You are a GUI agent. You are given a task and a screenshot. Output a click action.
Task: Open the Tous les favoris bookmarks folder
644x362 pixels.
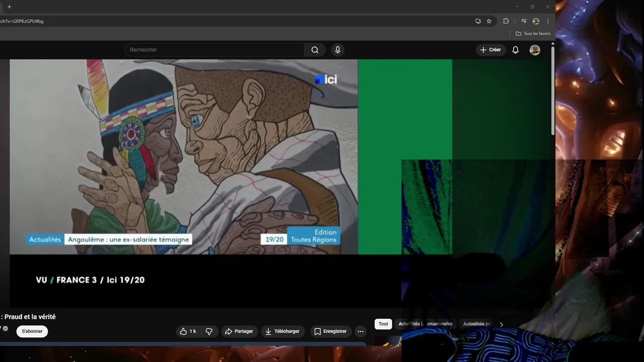coord(533,34)
